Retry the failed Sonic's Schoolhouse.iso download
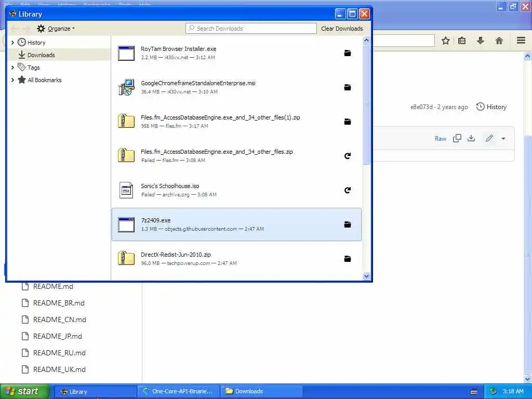This screenshot has height=399, width=532. (x=348, y=190)
